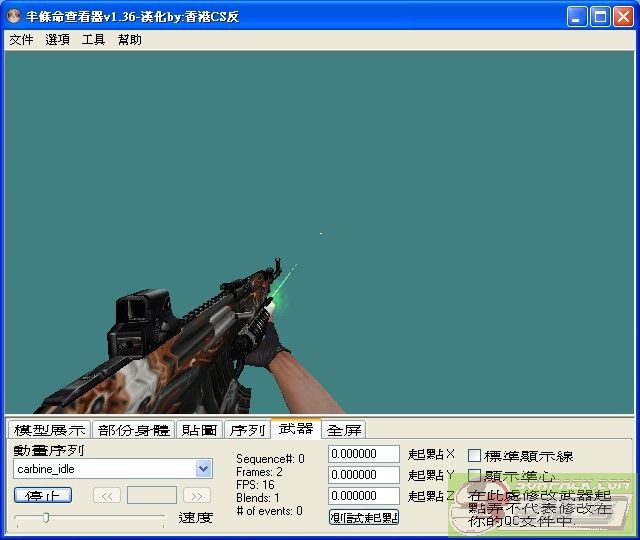640x540 pixels.
Task: Open the 選項 menu
Action: (57, 40)
